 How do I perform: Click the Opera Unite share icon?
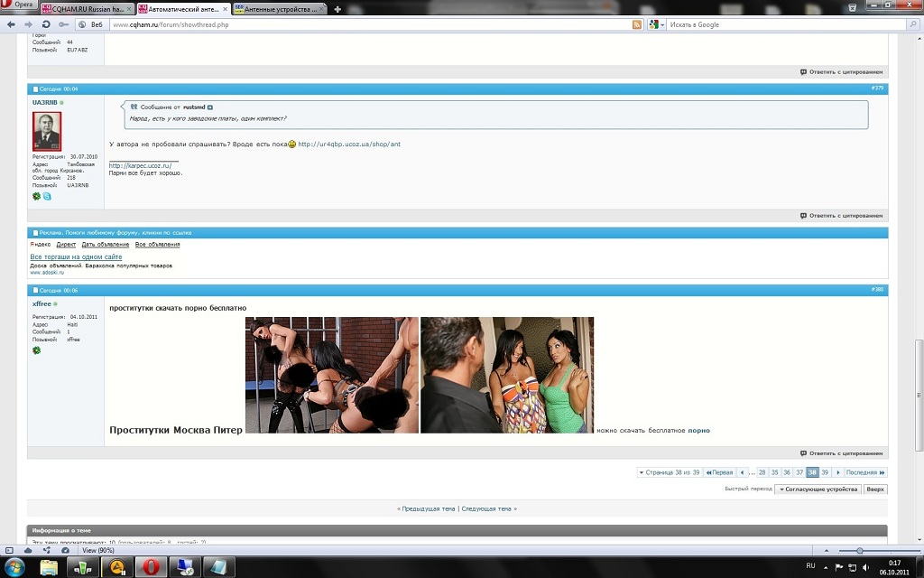[x=47, y=550]
